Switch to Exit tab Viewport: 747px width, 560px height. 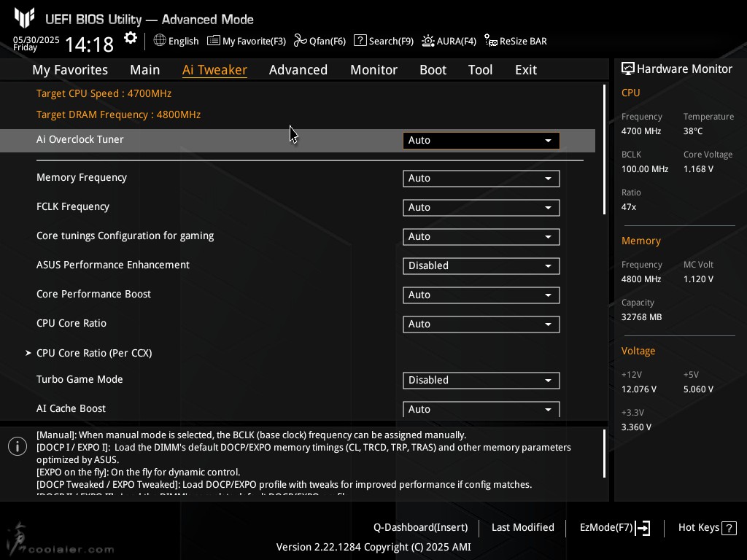click(x=526, y=70)
